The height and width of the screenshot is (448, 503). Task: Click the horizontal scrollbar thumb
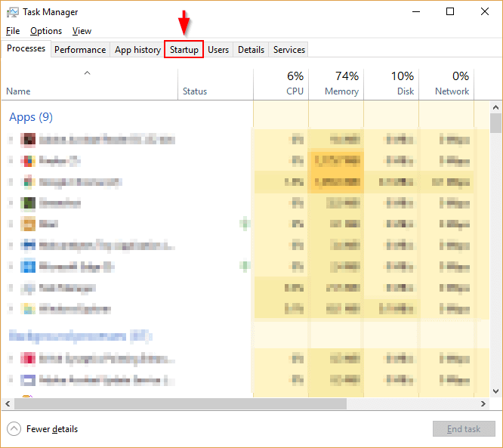click(181, 403)
